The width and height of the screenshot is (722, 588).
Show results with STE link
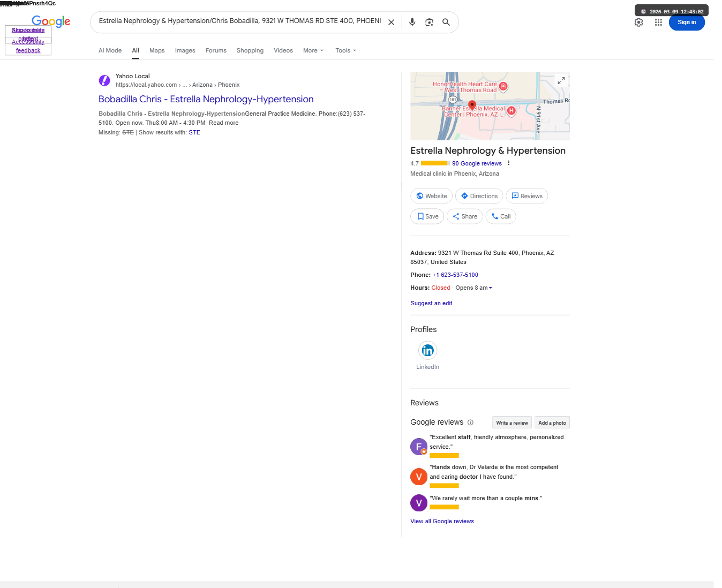pyautogui.click(x=194, y=132)
